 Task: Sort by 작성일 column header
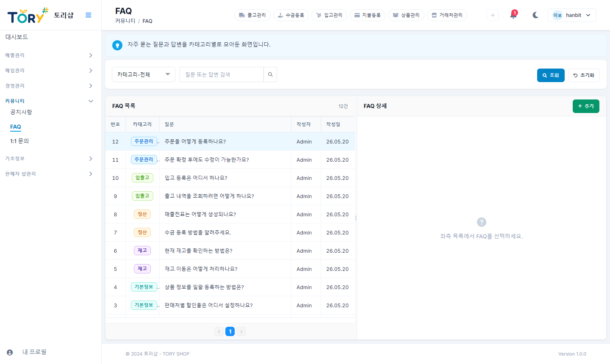pyautogui.click(x=338, y=124)
